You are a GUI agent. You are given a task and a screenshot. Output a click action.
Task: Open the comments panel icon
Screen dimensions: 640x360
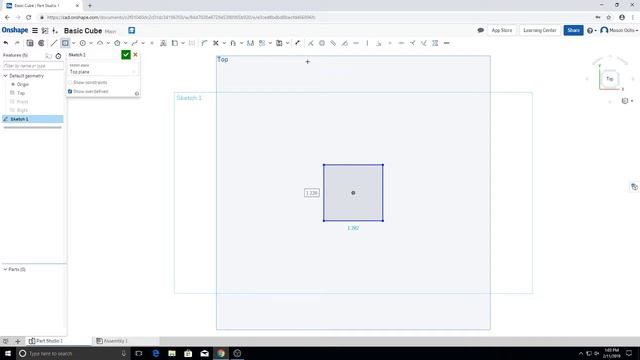point(481,30)
